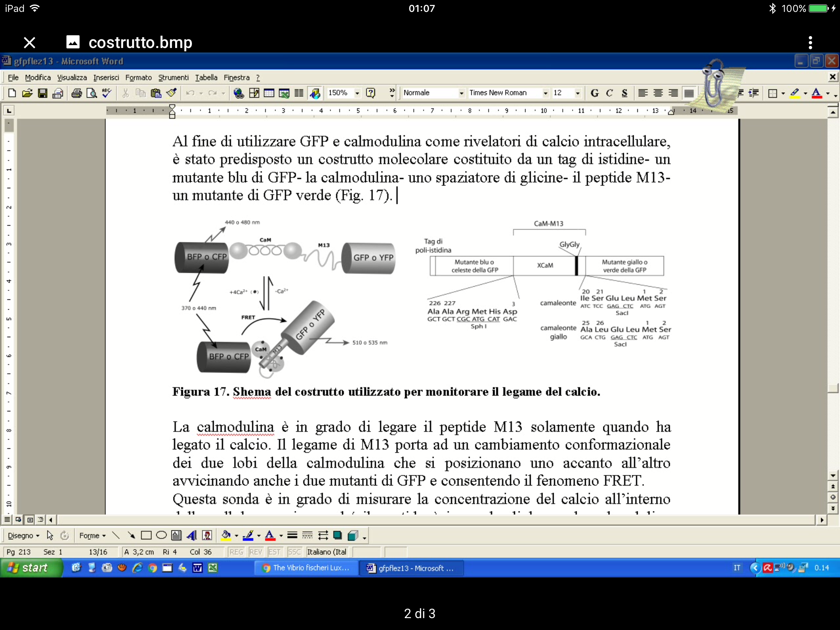This screenshot has height=630, width=840.
Task: Click the red font color button
Action: pos(817,93)
